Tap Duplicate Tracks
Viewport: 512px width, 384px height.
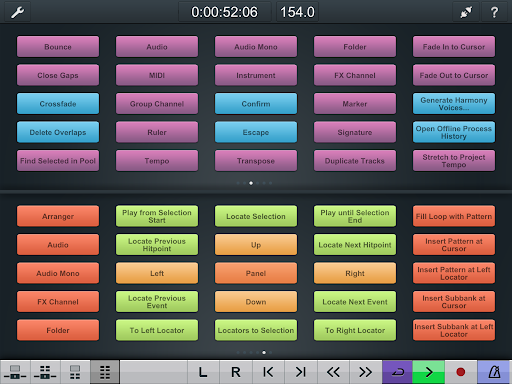355,161
